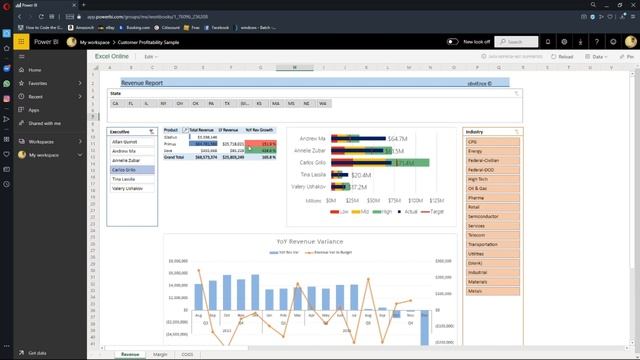Select all cells corner button
Image resolution: width=640 pixels, height=360 pixels.
tap(96, 68)
